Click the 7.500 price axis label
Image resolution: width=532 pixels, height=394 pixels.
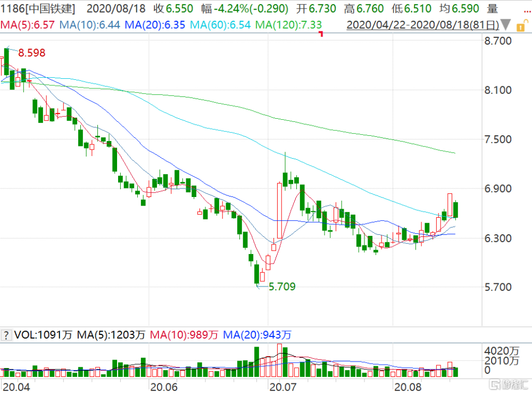(498, 139)
